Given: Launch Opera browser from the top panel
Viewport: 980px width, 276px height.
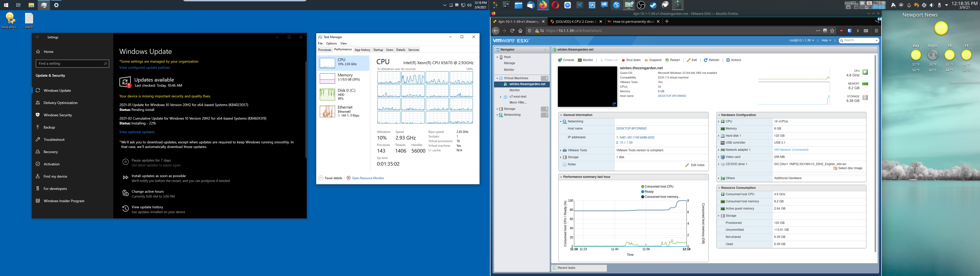Looking at the screenshot, I should click(555, 5).
